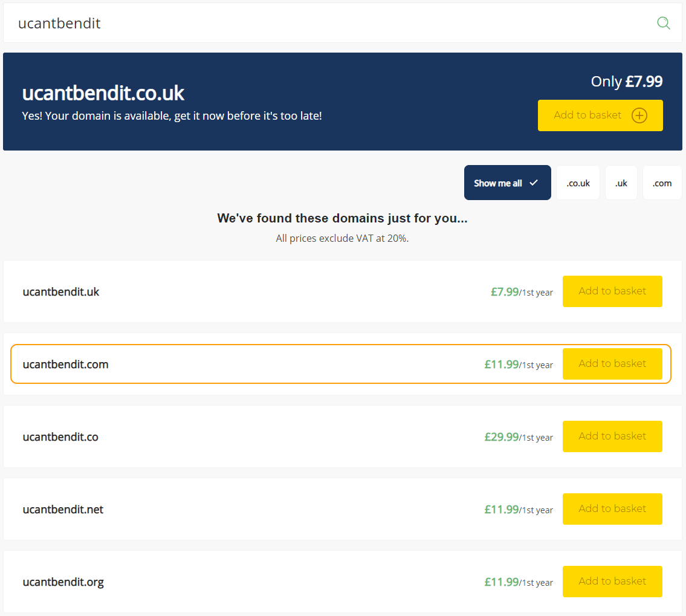Filter results by .co.uk

point(578,183)
